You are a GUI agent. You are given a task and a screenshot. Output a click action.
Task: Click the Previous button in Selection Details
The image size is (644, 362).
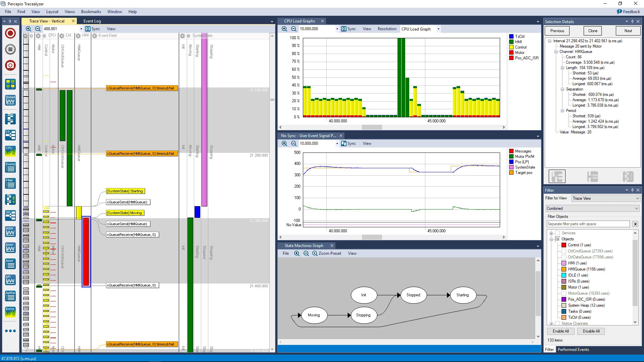click(x=557, y=31)
